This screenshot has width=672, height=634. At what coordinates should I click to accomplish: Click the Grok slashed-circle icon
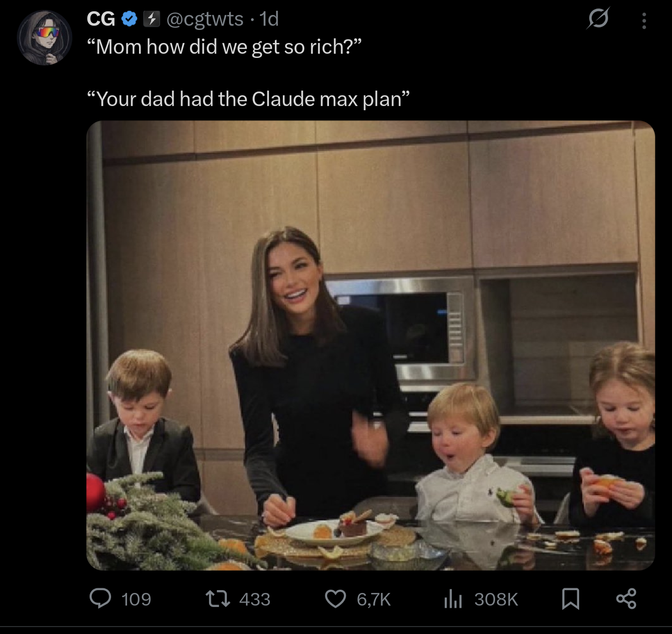(x=598, y=19)
